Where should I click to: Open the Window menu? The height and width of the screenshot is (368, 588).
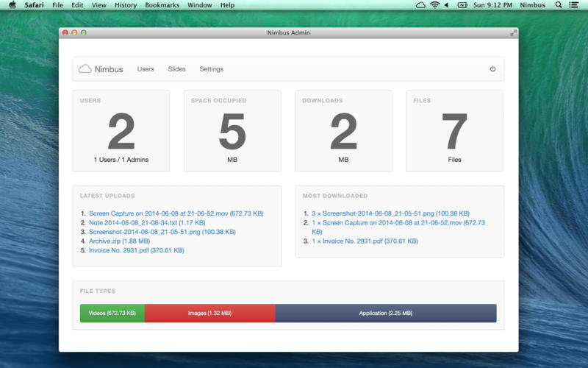click(200, 5)
